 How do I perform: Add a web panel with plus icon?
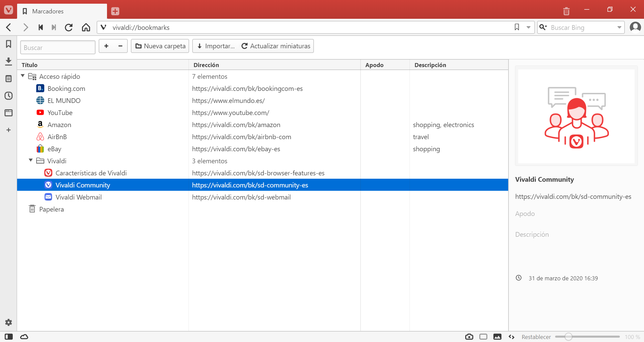pyautogui.click(x=8, y=130)
